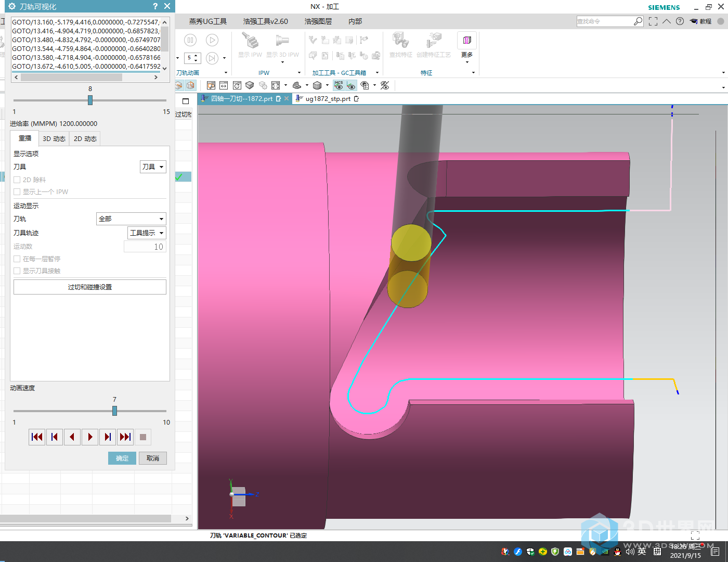This screenshot has width=728, height=562.
Task: Click fast-forward to end playback button
Action: (x=125, y=437)
